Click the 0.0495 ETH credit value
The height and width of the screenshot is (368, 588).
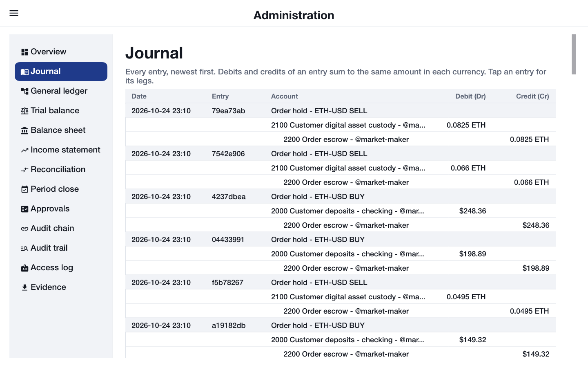pos(529,311)
